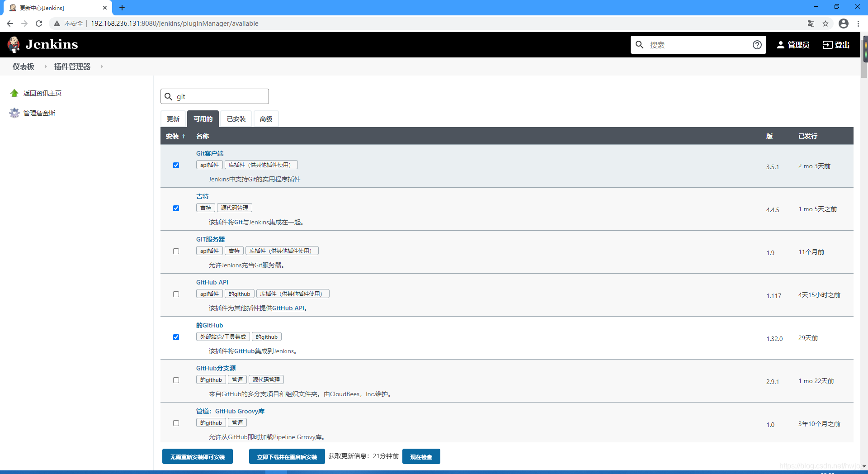Reload the page with refresh icon
868x474 pixels.
(x=39, y=24)
